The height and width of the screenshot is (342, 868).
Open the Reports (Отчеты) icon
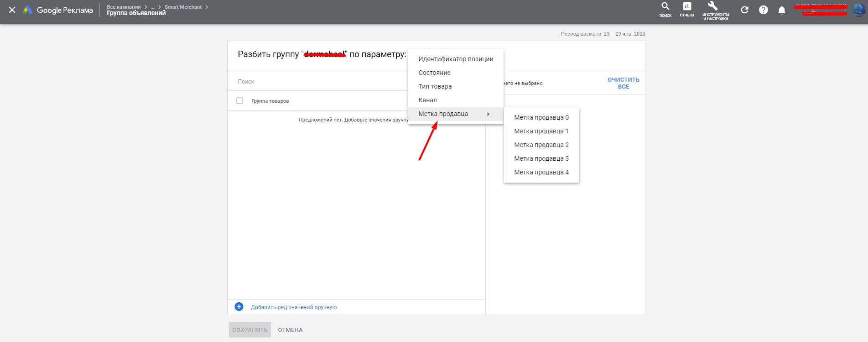click(x=686, y=7)
